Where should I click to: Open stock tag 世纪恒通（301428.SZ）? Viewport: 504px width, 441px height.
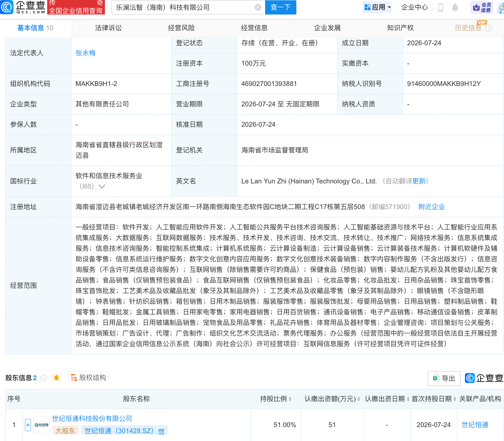124,431
